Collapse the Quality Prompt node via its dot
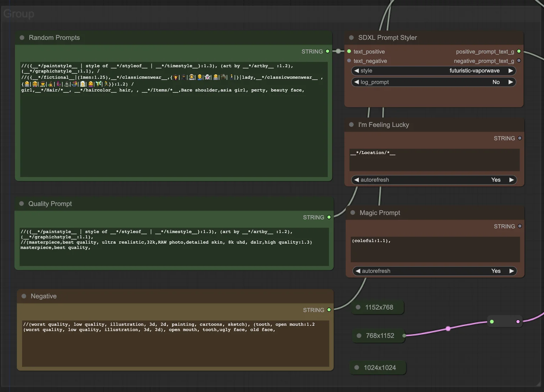544x392 pixels. (22, 204)
